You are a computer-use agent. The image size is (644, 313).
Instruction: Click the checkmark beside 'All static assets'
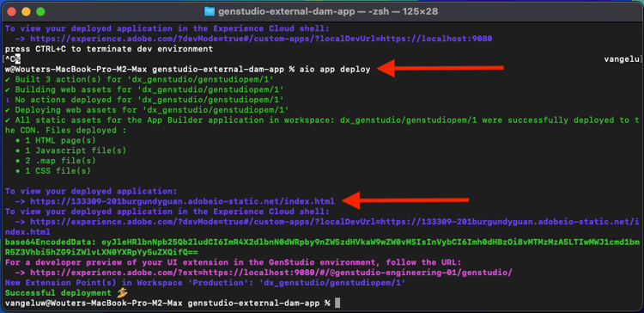point(8,120)
